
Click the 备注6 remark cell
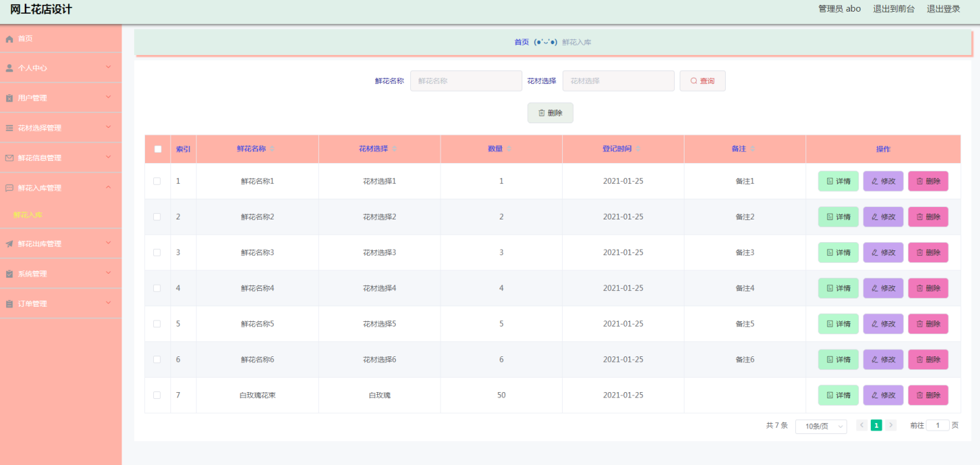point(745,360)
